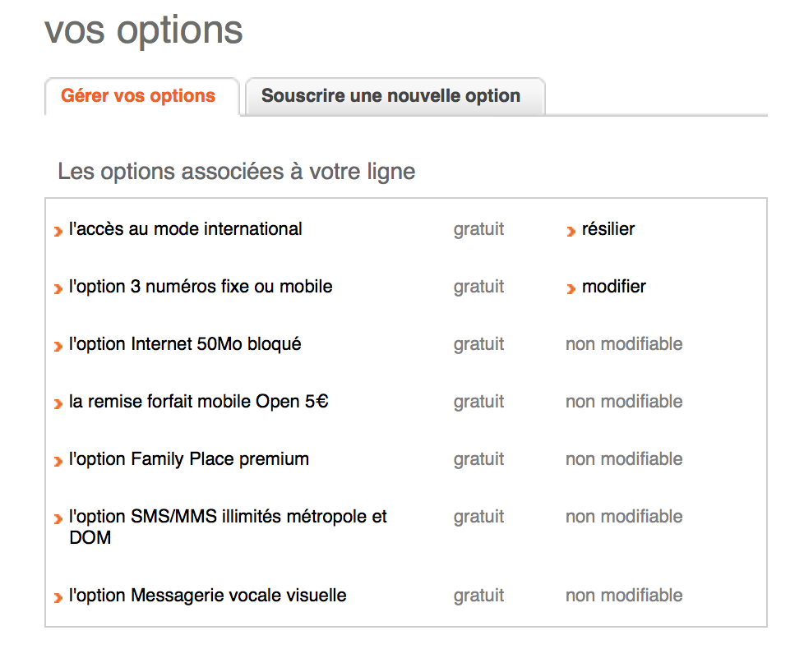Click arrow icon beside Internet 50Mo bloqué
This screenshot has width=804, height=672.
point(58,347)
